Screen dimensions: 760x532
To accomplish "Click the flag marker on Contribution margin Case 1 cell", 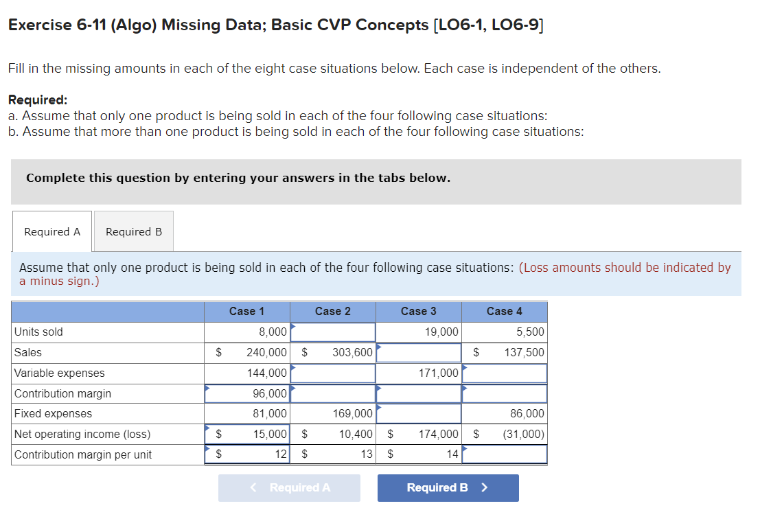I will [x=206, y=389].
